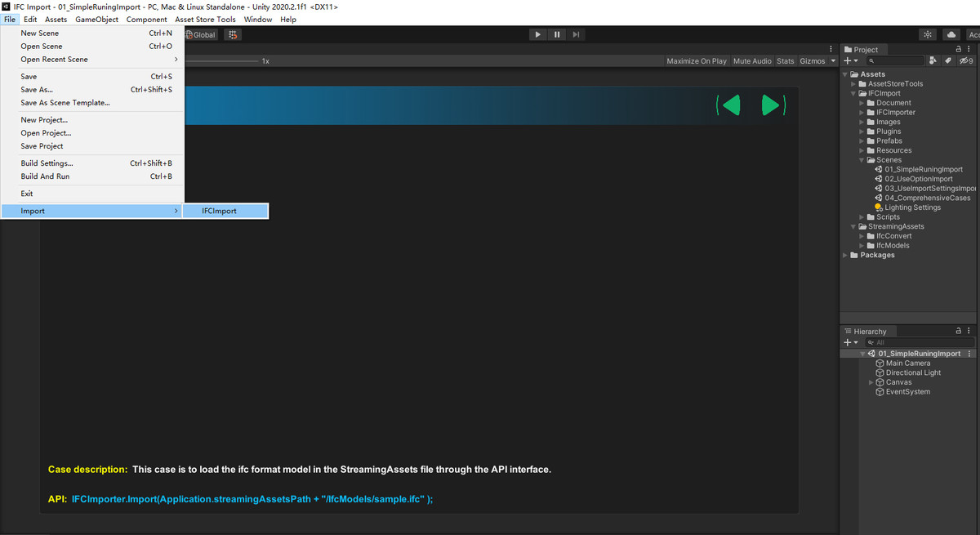Select Build Settings... from File menu
980x535 pixels.
coord(92,163)
